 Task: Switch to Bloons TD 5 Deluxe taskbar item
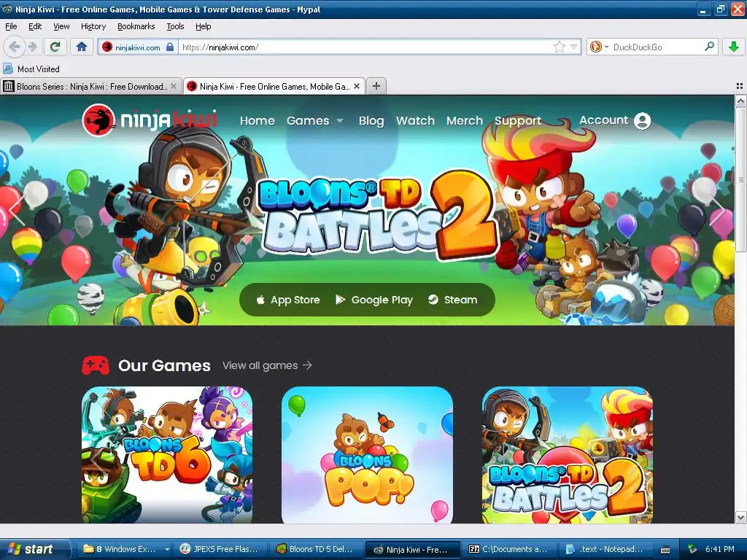click(317, 549)
